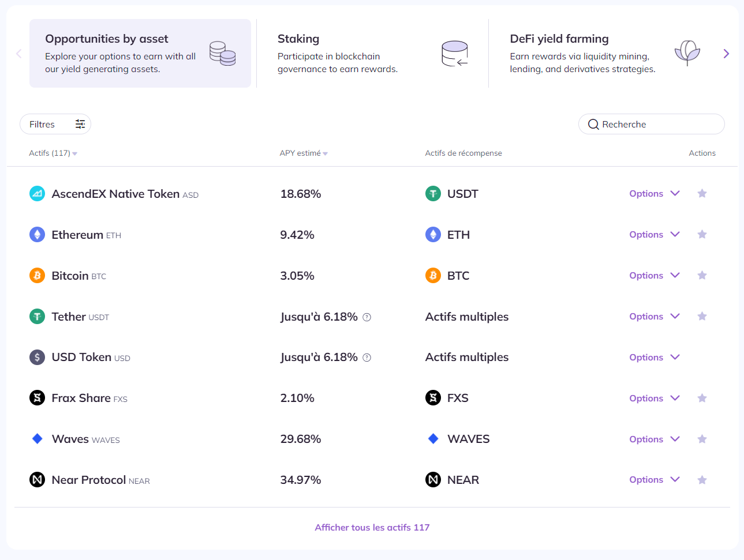Click the FXS reward asset icon

[433, 398]
